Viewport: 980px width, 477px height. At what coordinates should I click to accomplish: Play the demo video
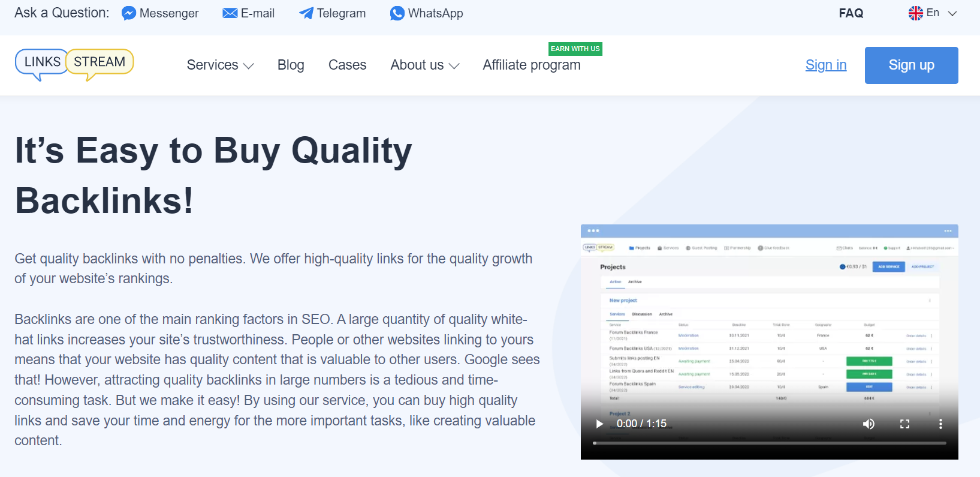pos(599,424)
